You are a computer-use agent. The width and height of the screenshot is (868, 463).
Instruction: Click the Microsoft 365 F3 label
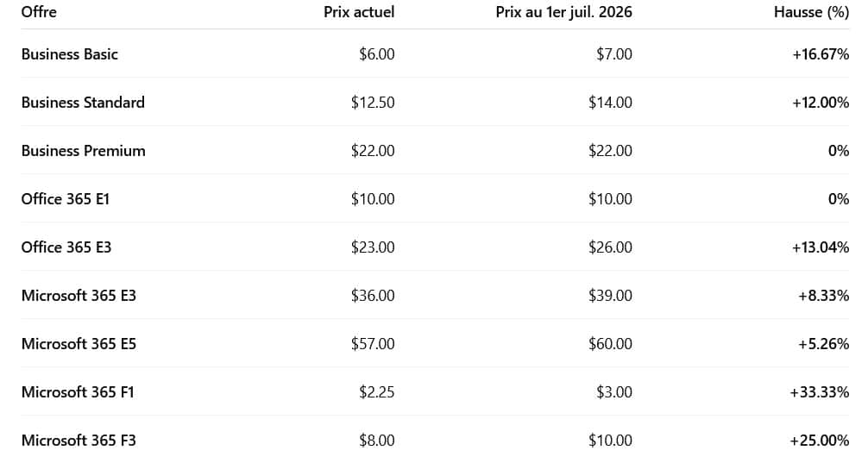pos(79,440)
